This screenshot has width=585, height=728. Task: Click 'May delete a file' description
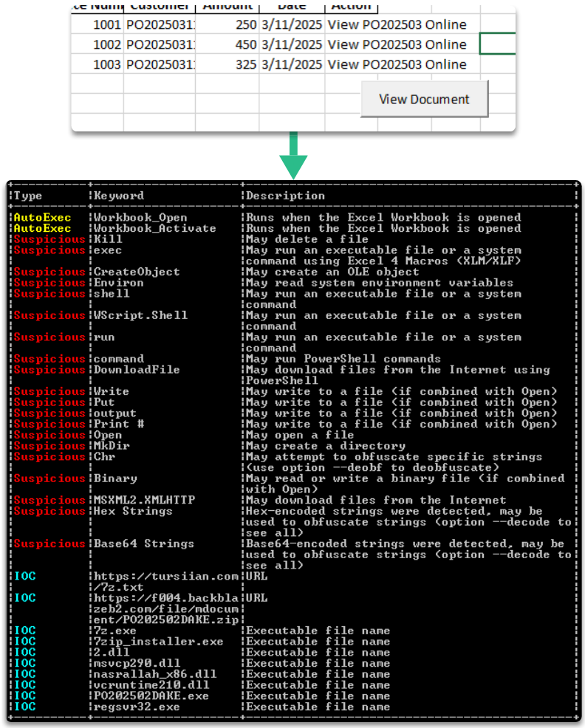pyautogui.click(x=307, y=239)
